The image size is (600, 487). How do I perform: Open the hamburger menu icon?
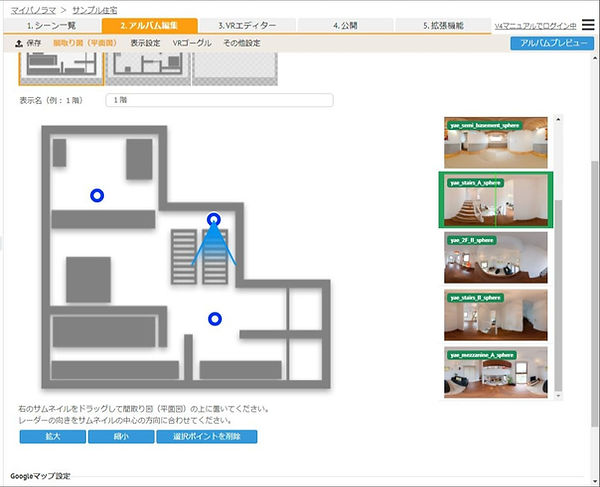click(x=588, y=25)
